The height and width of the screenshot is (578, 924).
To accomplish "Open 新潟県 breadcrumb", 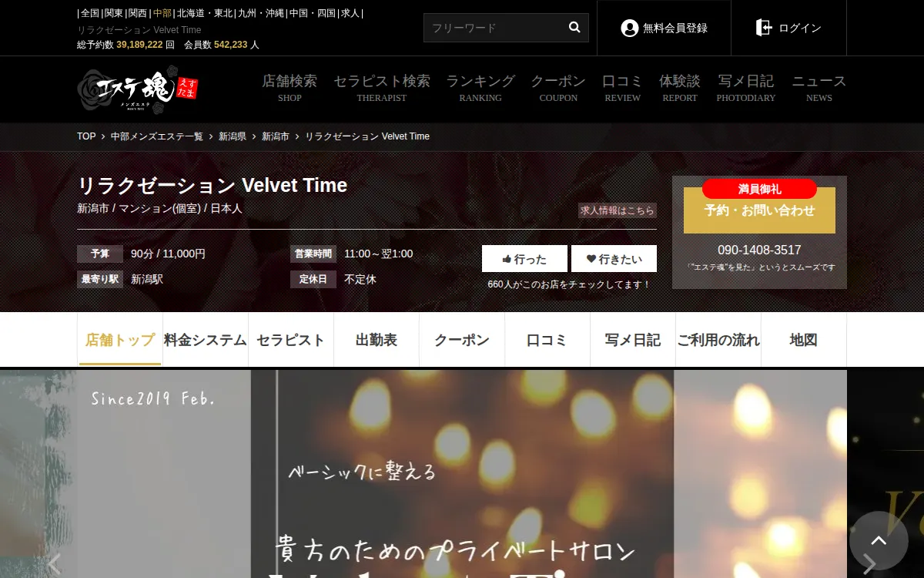I will tap(233, 136).
